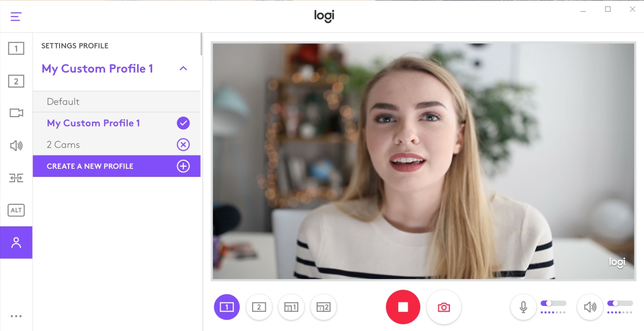644x331 pixels.
Task: Take a snapshot with camera button
Action: pos(444,307)
